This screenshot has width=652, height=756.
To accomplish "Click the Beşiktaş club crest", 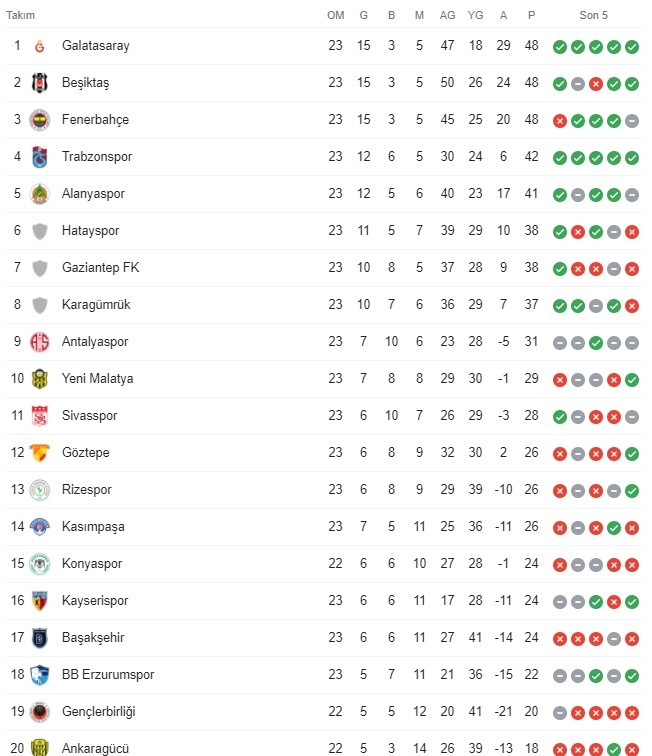I will point(40,83).
